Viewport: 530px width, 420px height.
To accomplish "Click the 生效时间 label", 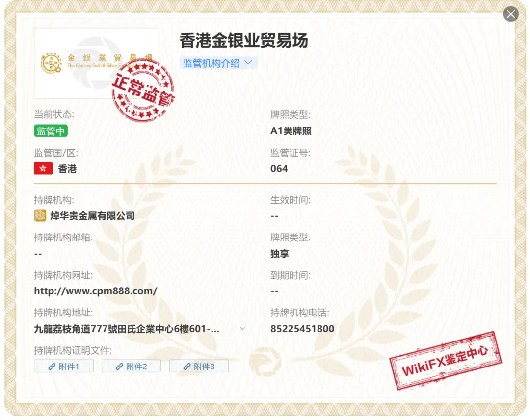I will [x=291, y=200].
